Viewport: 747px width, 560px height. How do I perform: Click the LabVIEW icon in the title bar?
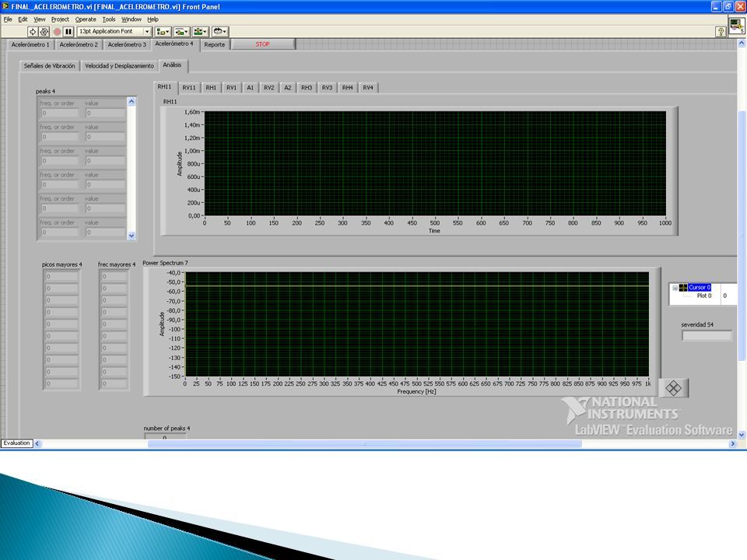click(x=5, y=7)
